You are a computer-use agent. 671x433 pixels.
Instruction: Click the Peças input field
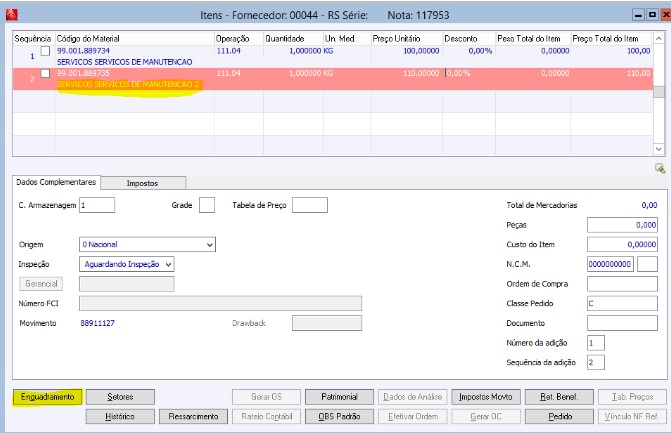622,225
